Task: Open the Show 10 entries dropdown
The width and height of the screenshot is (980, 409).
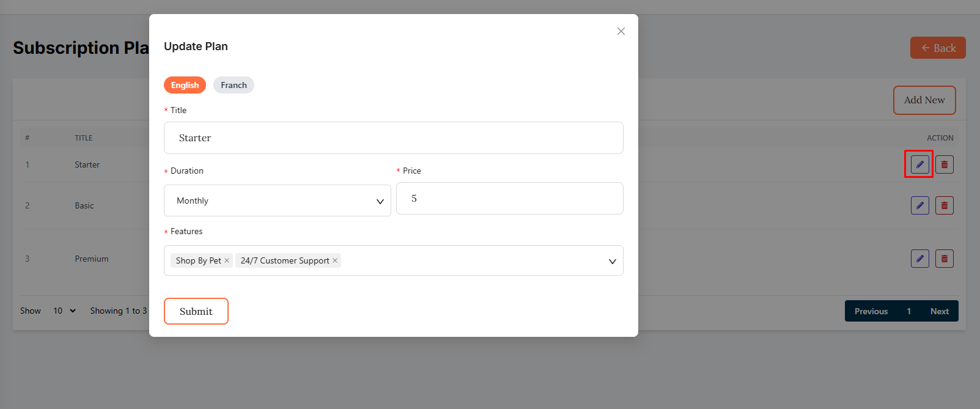Action: (x=64, y=311)
